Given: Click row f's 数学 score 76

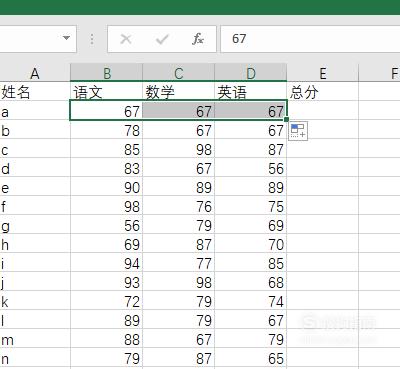Looking at the screenshot, I should pos(179,206).
